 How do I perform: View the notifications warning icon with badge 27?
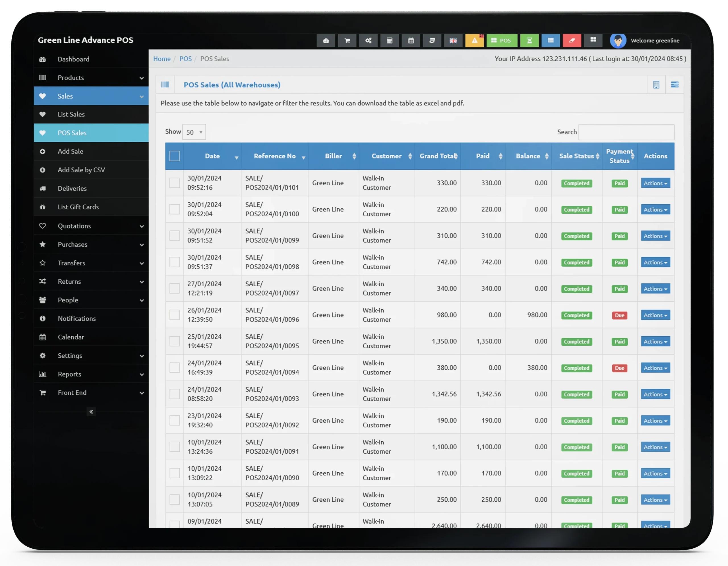[x=474, y=40]
